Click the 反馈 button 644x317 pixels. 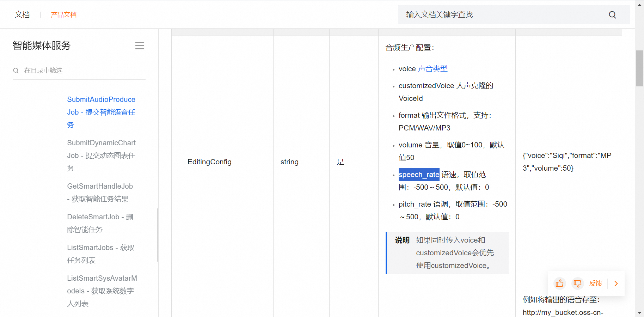[595, 284]
